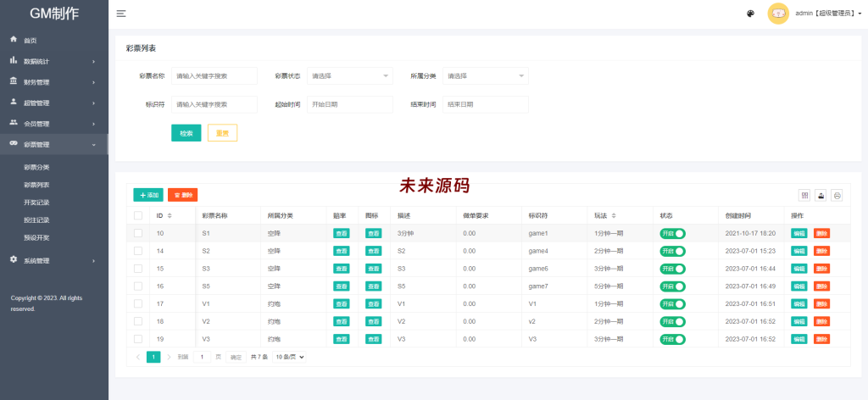
Task: Toggle the 开启 status switch for S1
Action: click(672, 233)
